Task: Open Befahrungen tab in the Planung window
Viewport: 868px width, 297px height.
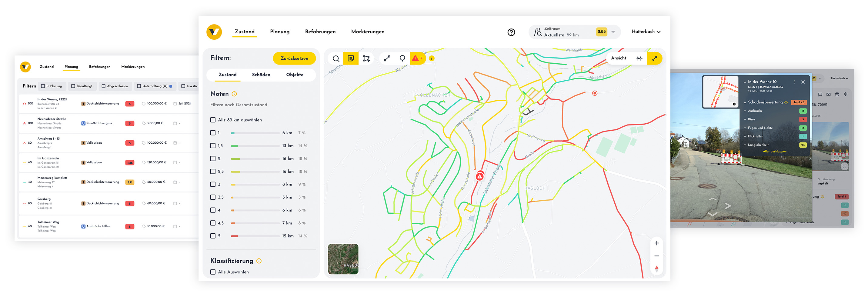Action: click(100, 67)
